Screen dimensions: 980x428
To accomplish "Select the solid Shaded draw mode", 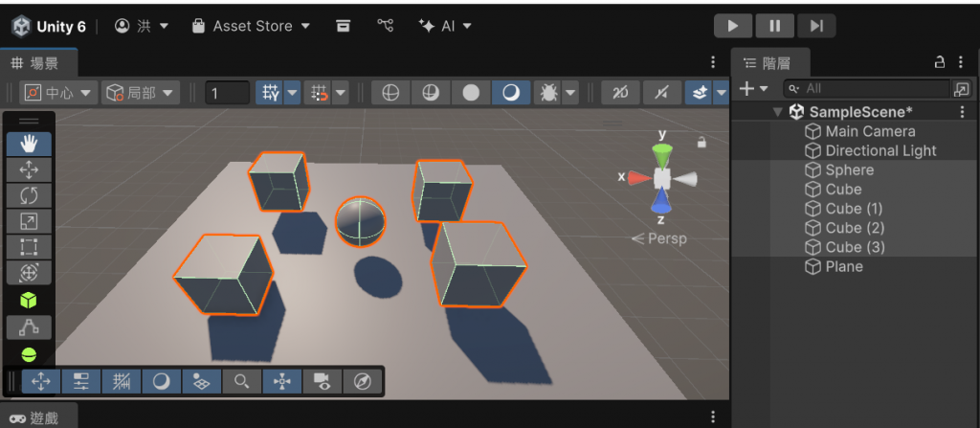I will pyautogui.click(x=471, y=93).
